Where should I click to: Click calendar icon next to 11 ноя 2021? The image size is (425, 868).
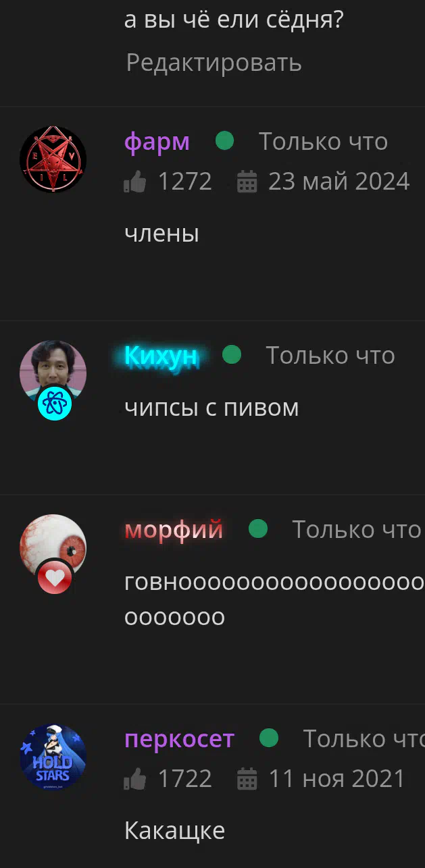coord(247,779)
